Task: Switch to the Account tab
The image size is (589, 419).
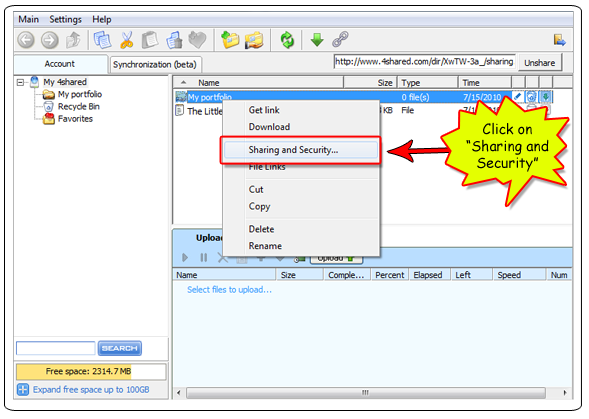Action: click(60, 64)
